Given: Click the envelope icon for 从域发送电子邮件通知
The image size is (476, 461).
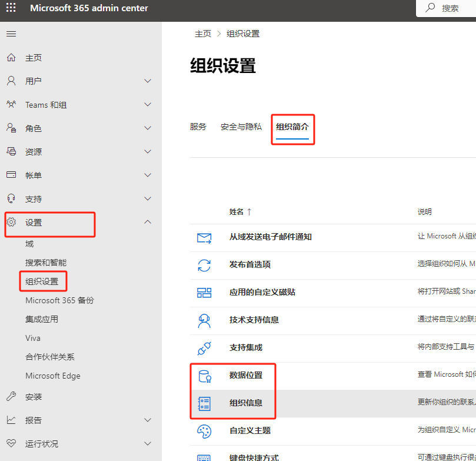Looking at the screenshot, I should pyautogui.click(x=204, y=238).
